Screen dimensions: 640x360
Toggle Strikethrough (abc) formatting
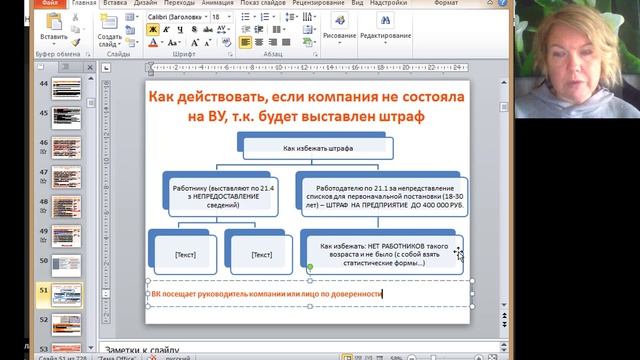pos(208,29)
